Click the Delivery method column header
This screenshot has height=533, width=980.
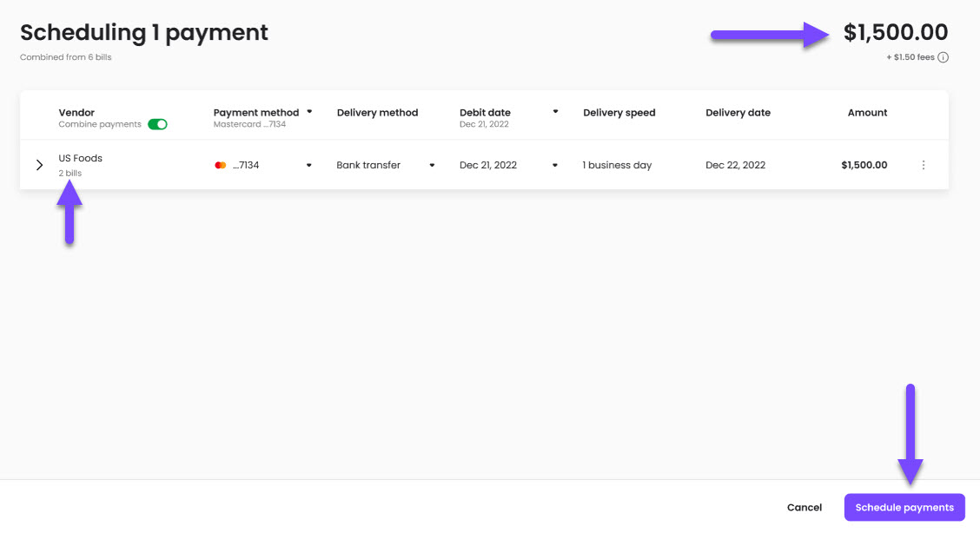(378, 112)
